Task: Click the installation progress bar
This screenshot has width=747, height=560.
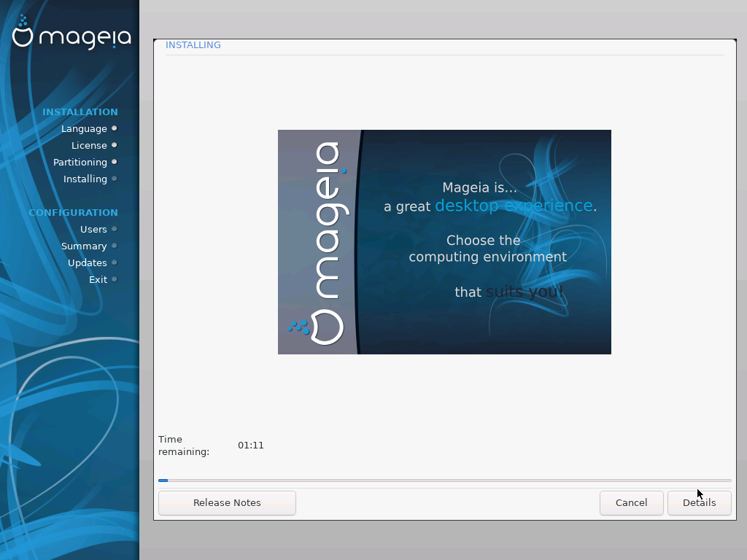Action: point(444,481)
